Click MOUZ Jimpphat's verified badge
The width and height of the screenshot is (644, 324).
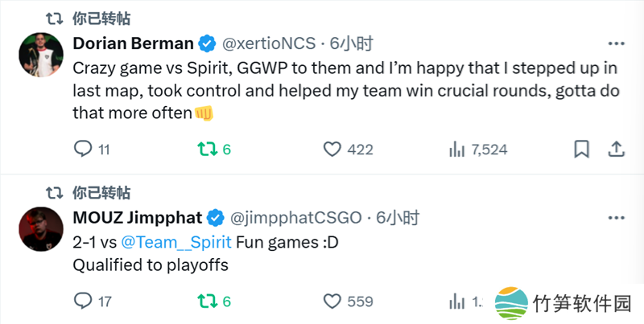(x=215, y=217)
